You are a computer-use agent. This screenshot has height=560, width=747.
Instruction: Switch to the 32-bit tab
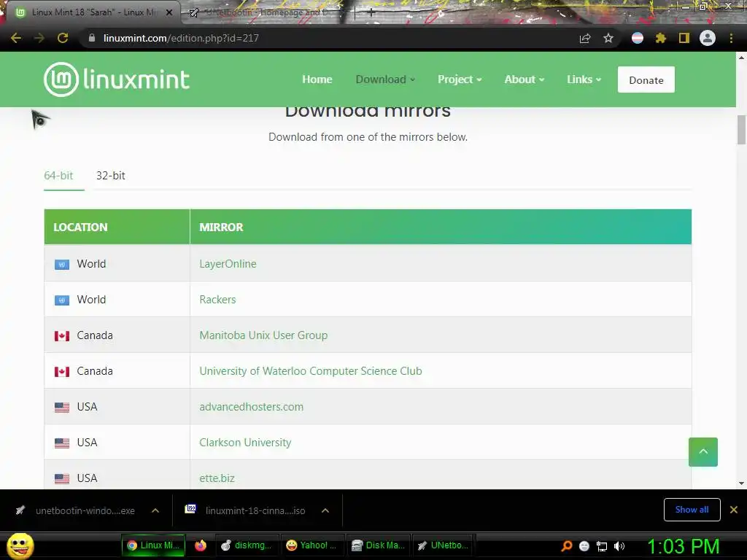click(111, 176)
